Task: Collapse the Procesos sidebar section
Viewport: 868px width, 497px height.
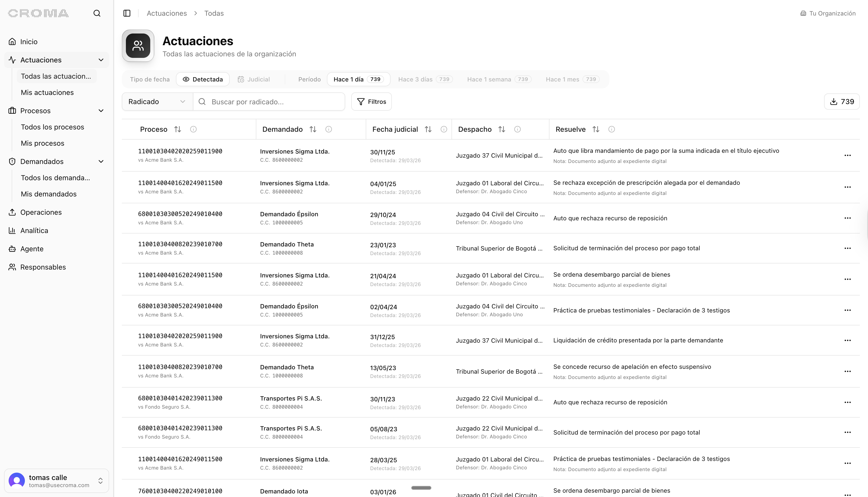Action: click(x=101, y=111)
